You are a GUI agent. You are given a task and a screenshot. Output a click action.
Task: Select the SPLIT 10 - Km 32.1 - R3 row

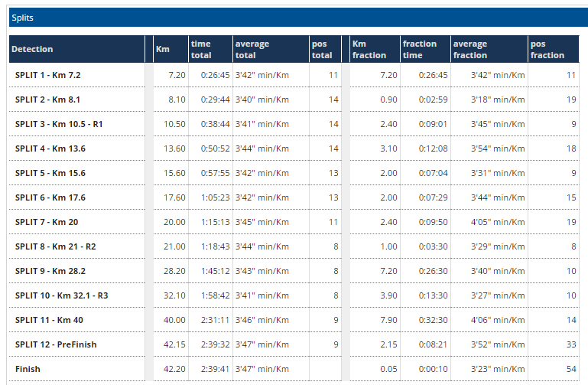tap(60, 295)
